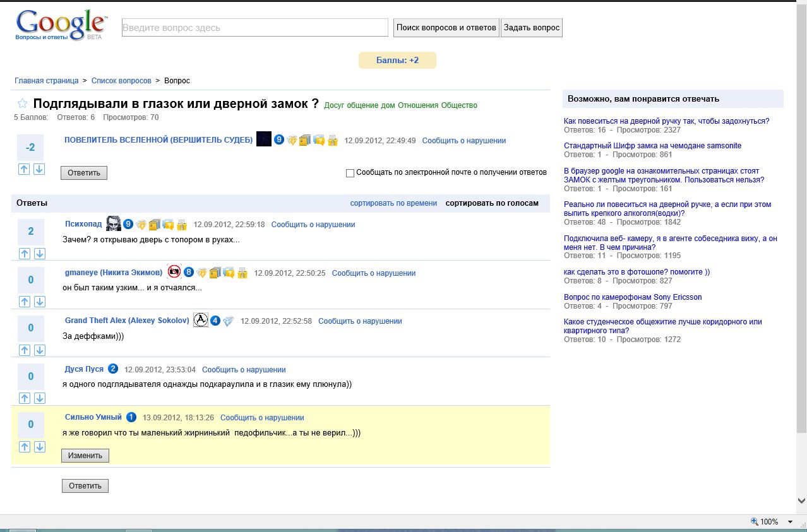Open suggested question about Sony Ericsson камерофонам
The height and width of the screenshot is (532, 807).
(633, 297)
